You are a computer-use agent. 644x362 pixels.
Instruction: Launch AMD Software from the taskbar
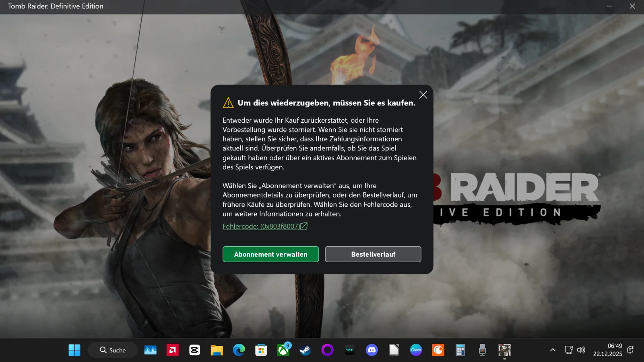[x=173, y=350]
